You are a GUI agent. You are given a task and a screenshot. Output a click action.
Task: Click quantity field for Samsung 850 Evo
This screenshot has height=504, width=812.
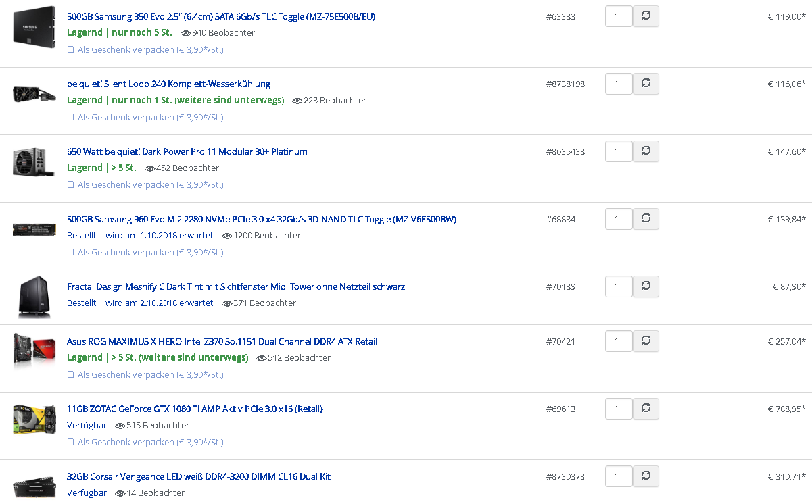[x=619, y=16]
